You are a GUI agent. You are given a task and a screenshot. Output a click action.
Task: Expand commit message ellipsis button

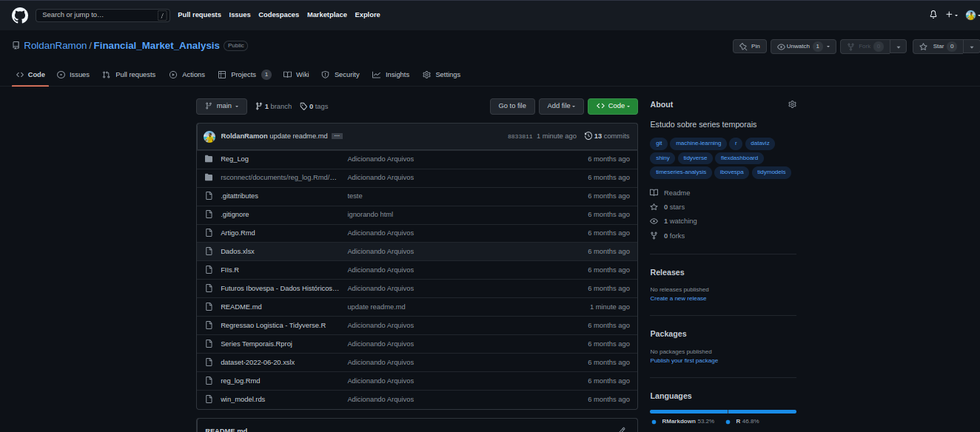pyautogui.click(x=337, y=136)
